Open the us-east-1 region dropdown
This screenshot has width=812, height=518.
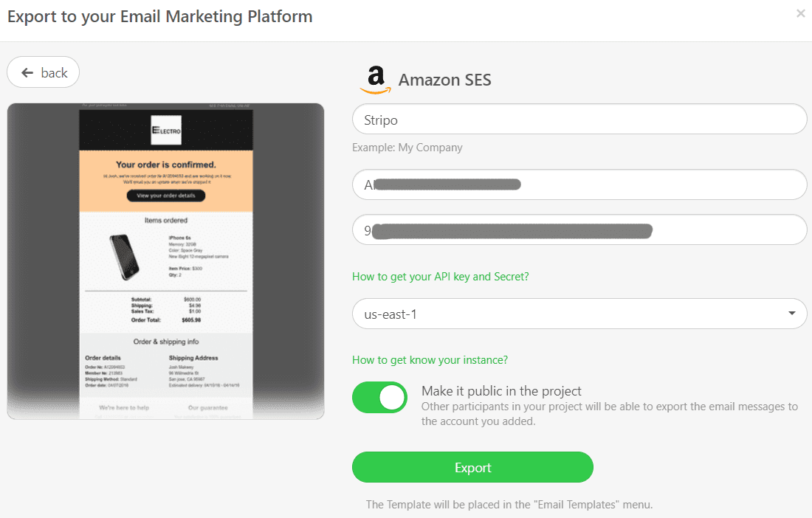coord(579,314)
